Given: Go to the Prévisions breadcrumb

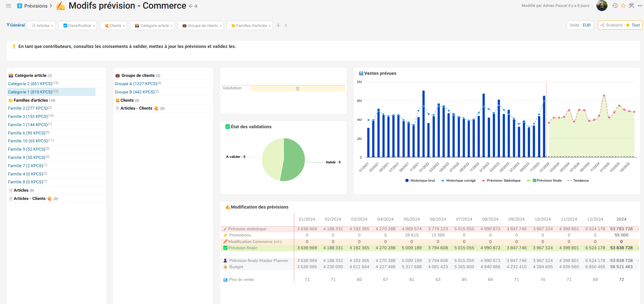Looking at the screenshot, I should click(x=36, y=6).
